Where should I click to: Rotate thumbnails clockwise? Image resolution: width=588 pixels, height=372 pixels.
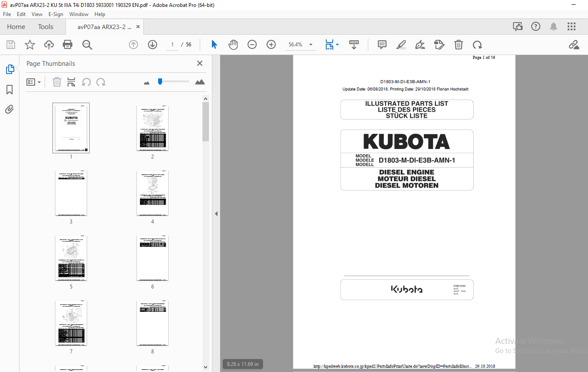(x=101, y=82)
